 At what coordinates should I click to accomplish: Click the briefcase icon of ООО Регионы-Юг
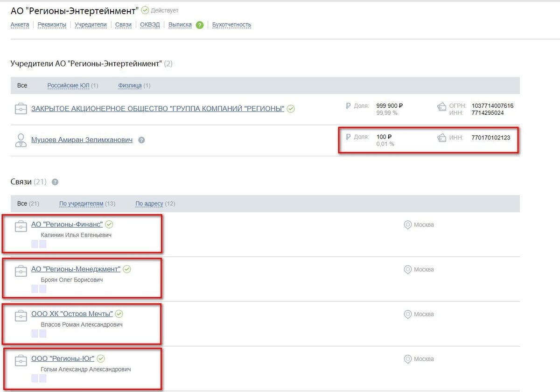point(21,360)
